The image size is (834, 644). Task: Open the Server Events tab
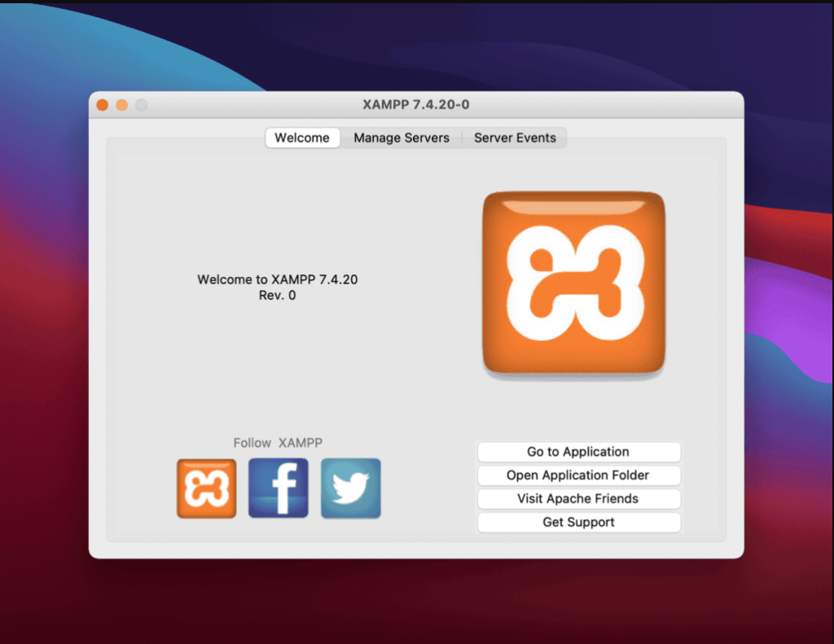click(515, 138)
